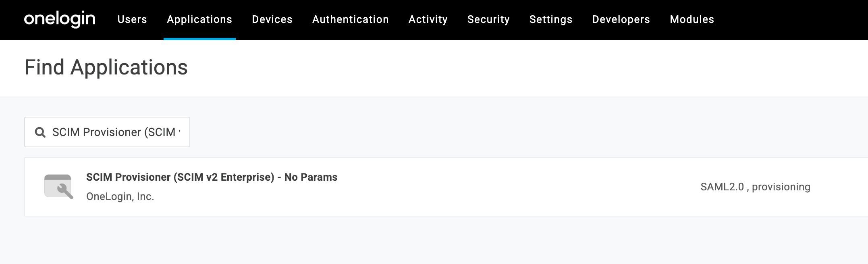Screen dimensions: 868x264
Task: Open OneLogin Settings
Action: tap(551, 19)
